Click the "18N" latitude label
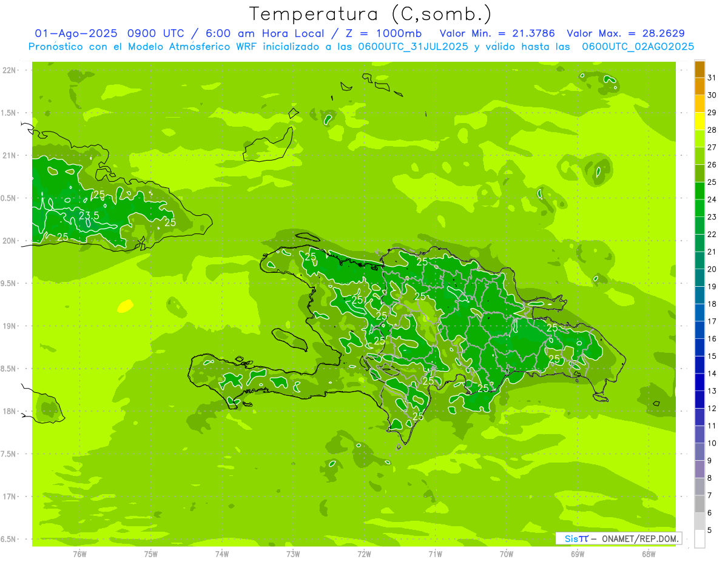 8,411
